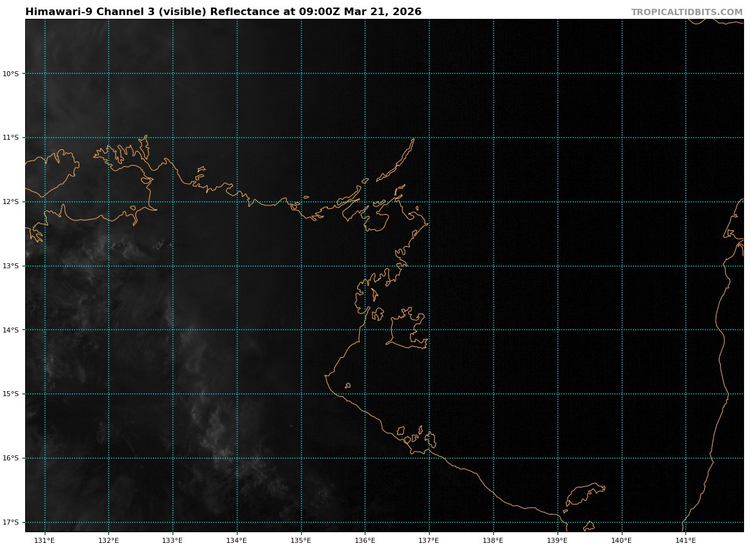Click the 11°S latitude label

tap(11, 138)
